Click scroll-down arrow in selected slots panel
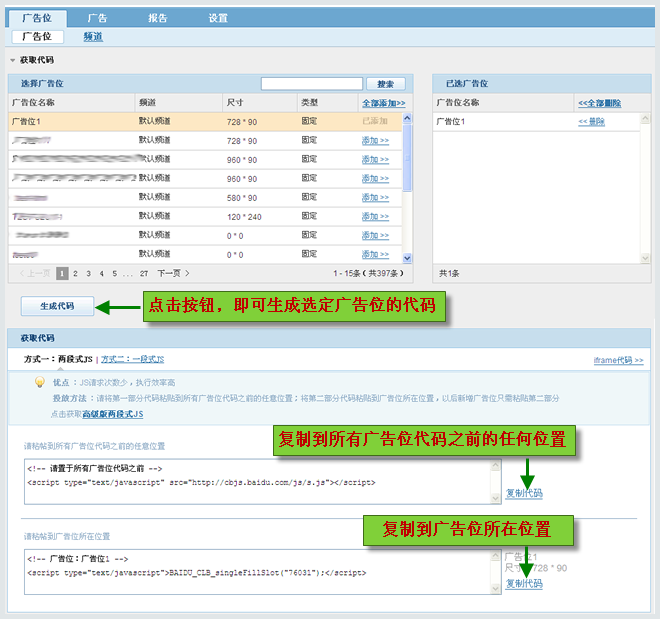This screenshot has width=660, height=619. pyautogui.click(x=645, y=258)
